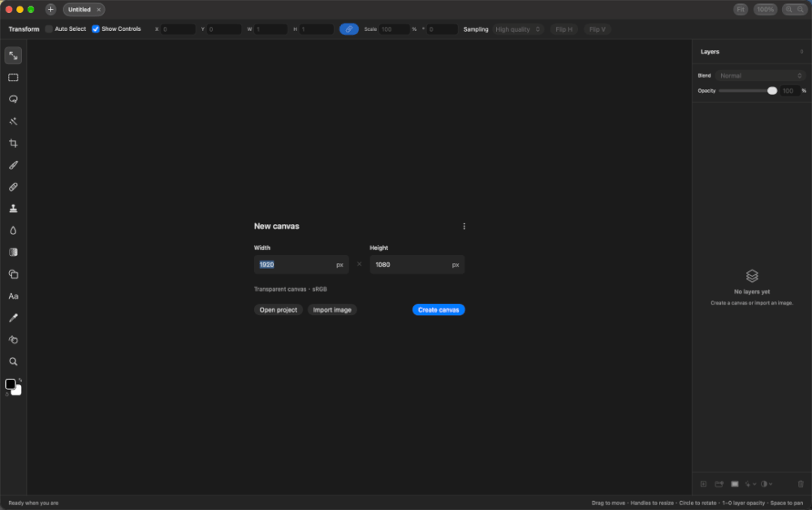The width and height of the screenshot is (812, 510).
Task: Choose the crop tool
Action: 14,144
